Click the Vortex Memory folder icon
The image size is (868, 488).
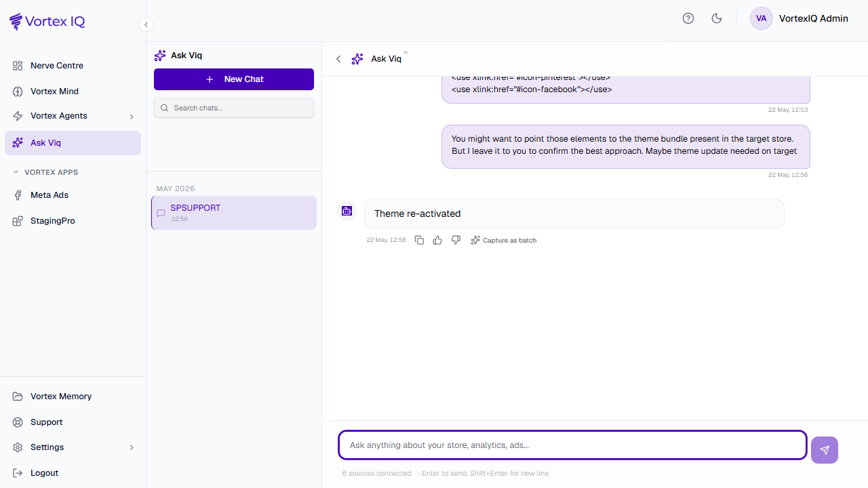coord(18,396)
